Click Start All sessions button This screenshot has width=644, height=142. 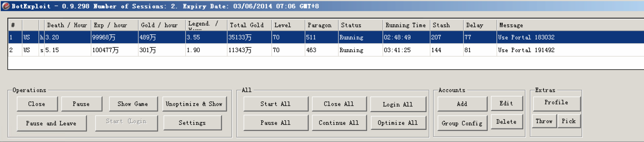276,104
